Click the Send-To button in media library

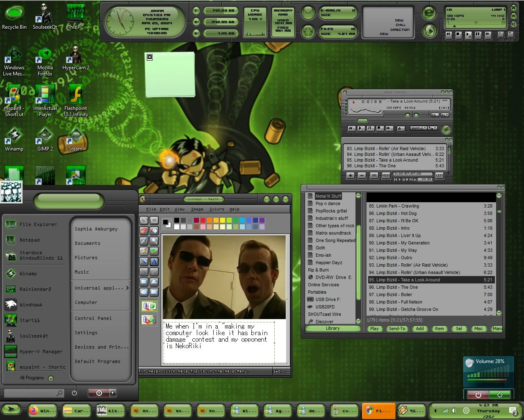397,329
